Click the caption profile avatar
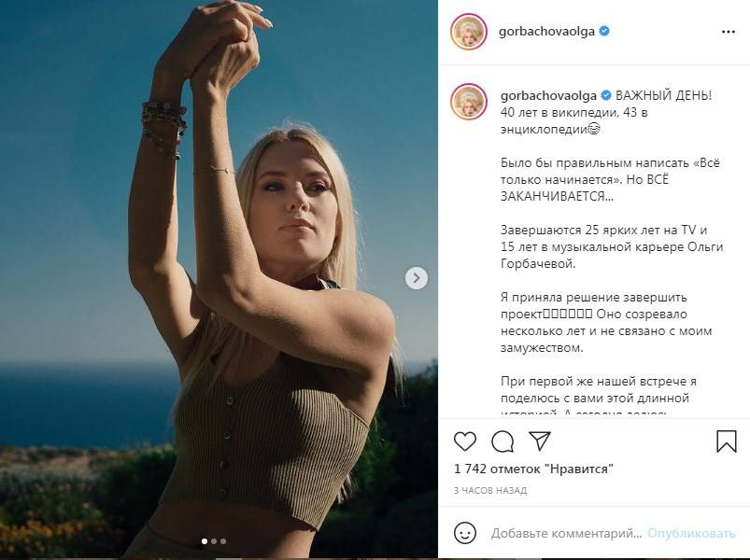The height and width of the screenshot is (560, 750). click(x=468, y=101)
